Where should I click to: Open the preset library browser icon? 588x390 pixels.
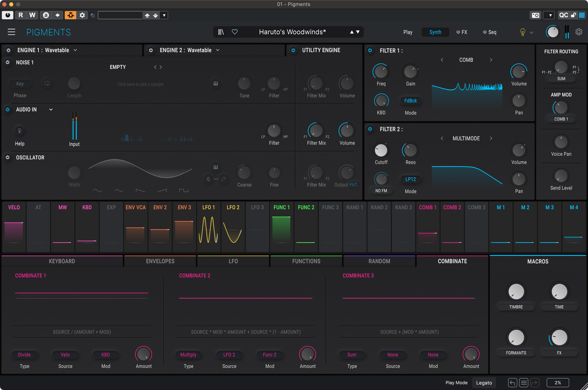tap(221, 32)
